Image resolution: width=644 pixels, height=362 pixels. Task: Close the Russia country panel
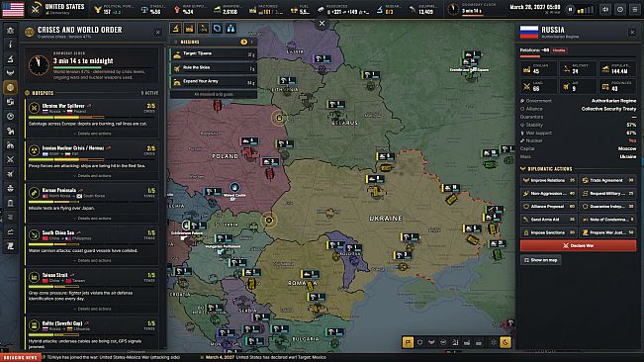(632, 32)
